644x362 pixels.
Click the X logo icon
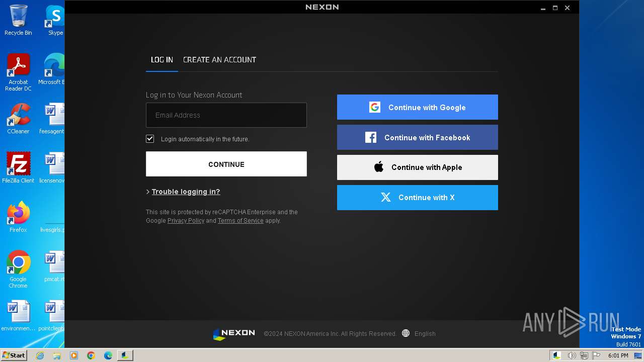coord(386,198)
